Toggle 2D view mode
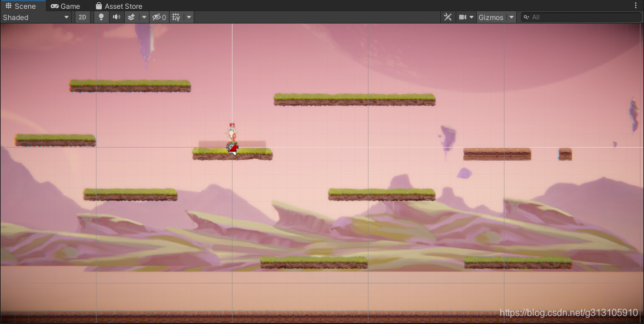 (x=82, y=17)
